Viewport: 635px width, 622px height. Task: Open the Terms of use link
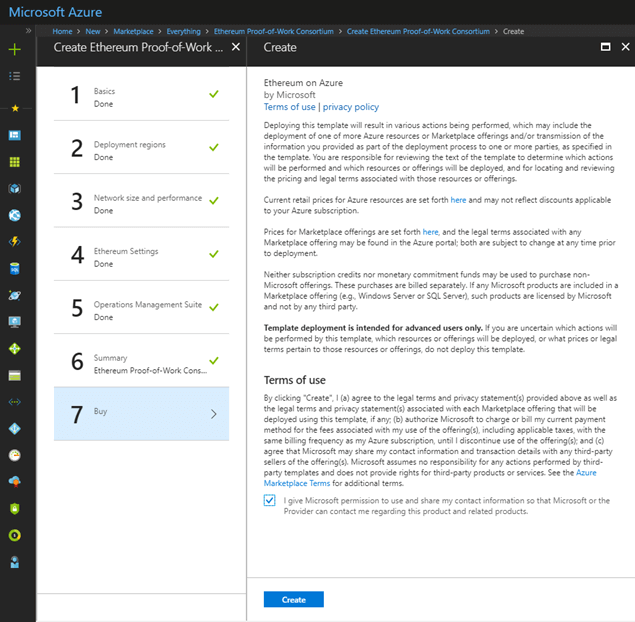click(289, 107)
